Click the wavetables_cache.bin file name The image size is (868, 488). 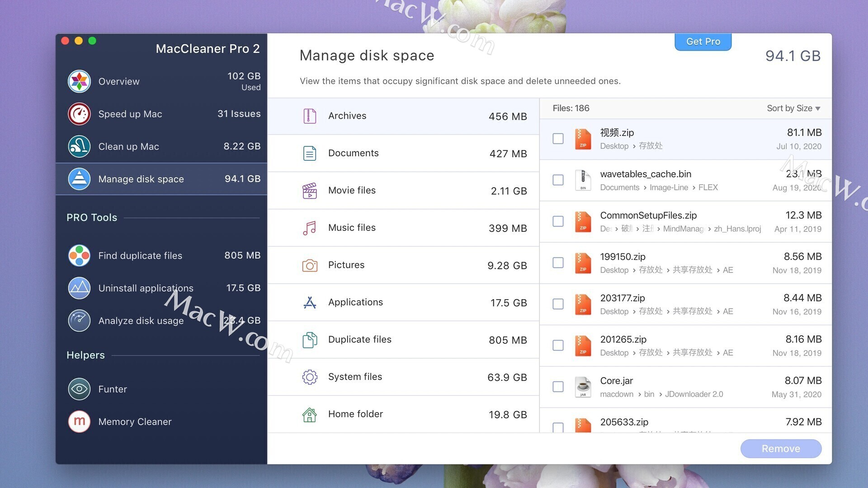[646, 174]
